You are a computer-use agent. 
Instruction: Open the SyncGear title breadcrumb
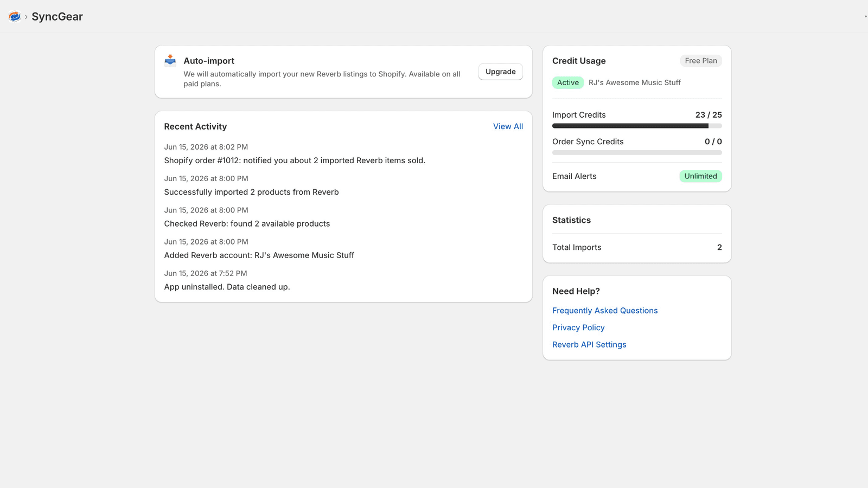pyautogui.click(x=57, y=17)
